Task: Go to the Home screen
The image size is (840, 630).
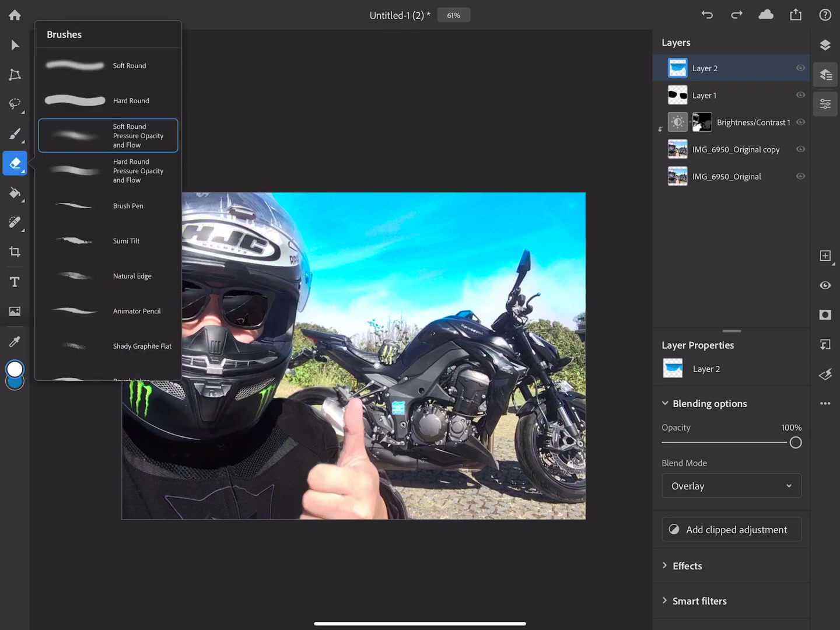Action: point(15,15)
